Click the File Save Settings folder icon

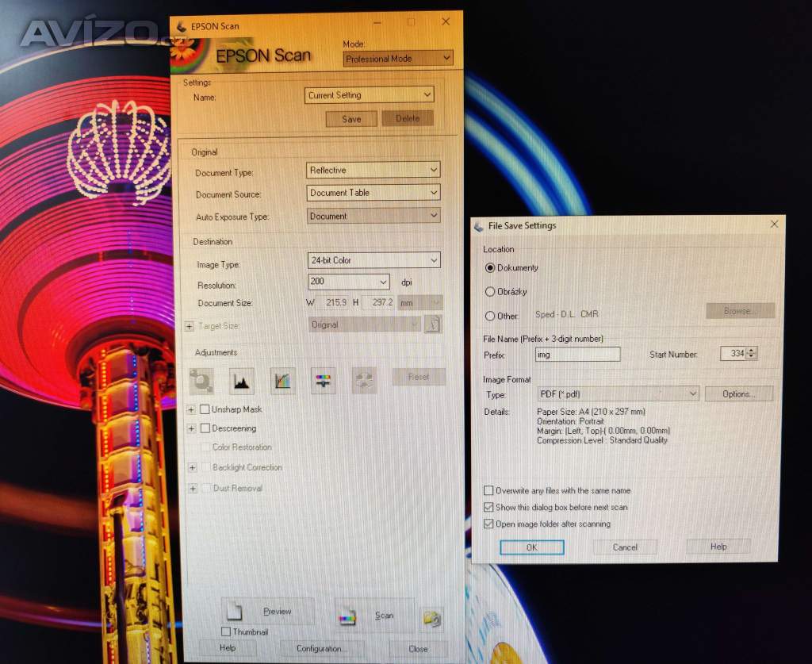pos(432,619)
